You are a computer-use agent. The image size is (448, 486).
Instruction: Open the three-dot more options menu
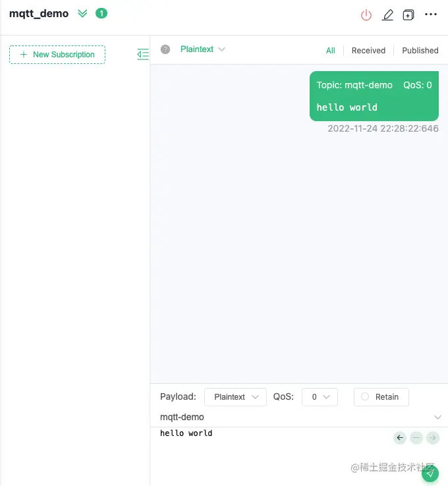point(431,14)
